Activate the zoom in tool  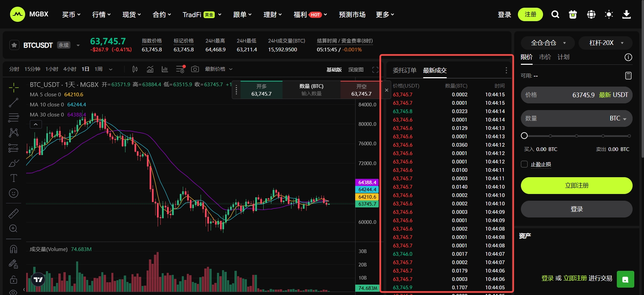click(13, 229)
